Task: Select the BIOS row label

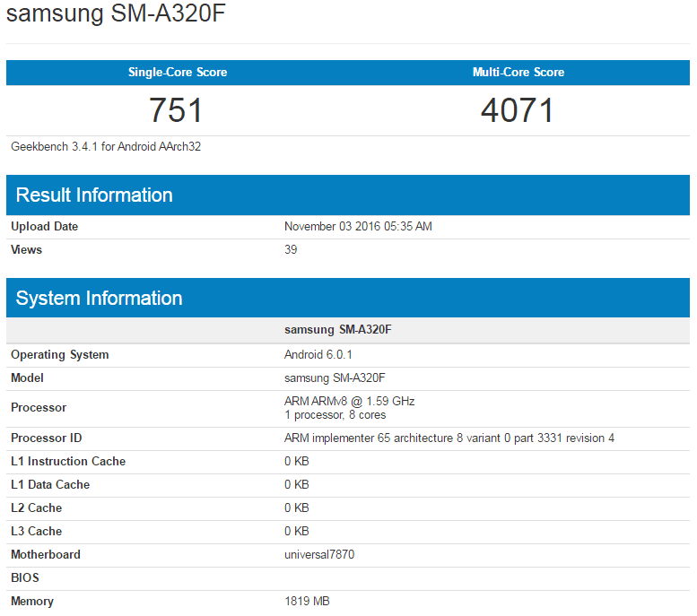Action: tap(25, 578)
